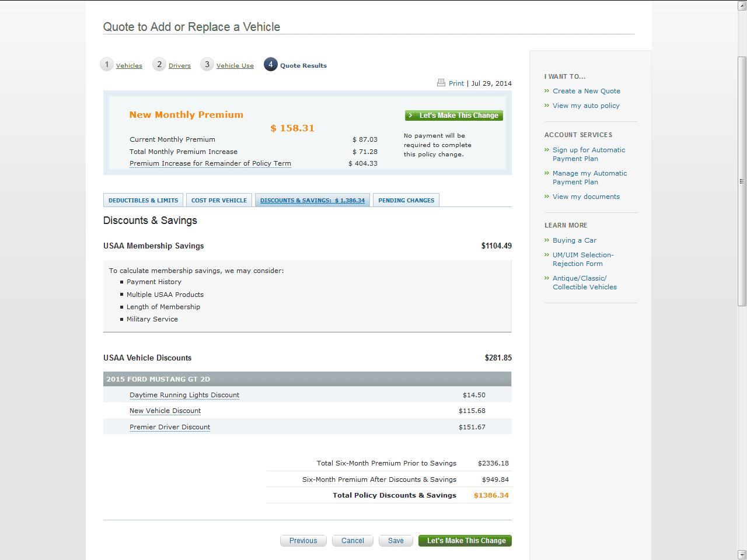Open the Vehicles step link
This screenshot has height=560, width=747.
(129, 66)
